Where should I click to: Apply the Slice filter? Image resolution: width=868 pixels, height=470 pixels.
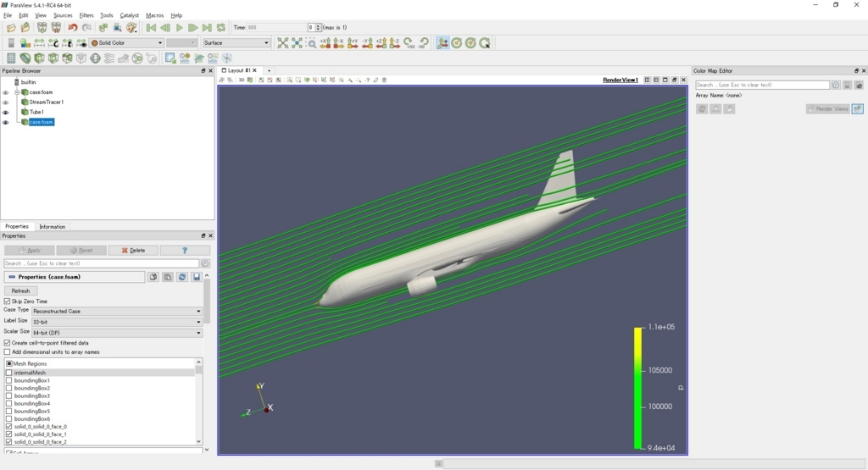(53, 58)
